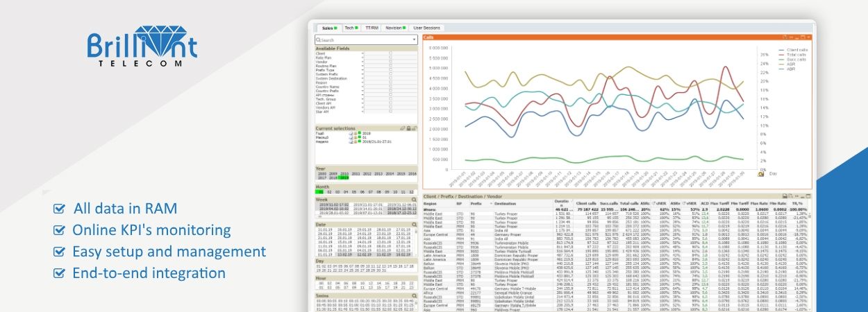Expand the Rate Plan field dropdown
The image size is (868, 312).
(362, 58)
